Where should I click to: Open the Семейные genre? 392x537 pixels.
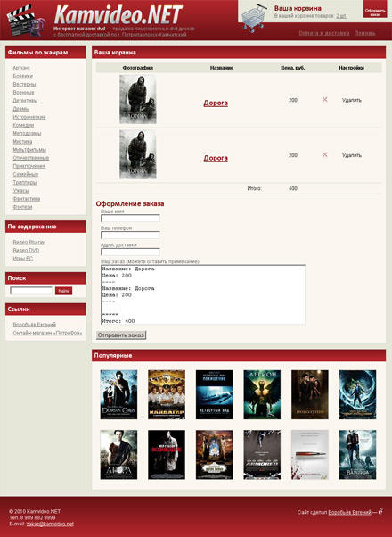click(26, 174)
